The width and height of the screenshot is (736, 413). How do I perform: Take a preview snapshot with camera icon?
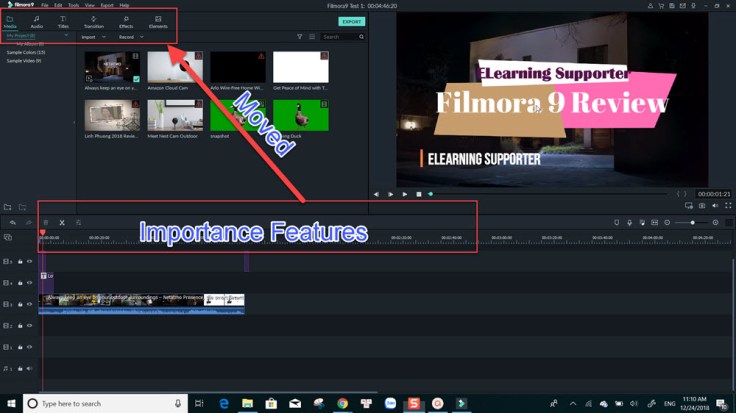pos(702,206)
